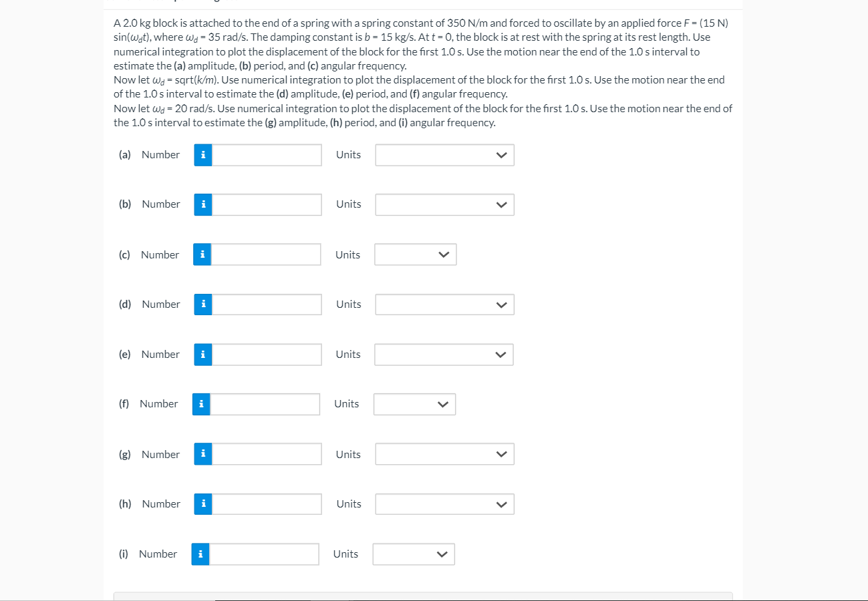Select the Number field for part (a)
Image resolution: width=868 pixels, height=601 pixels.
click(266, 154)
